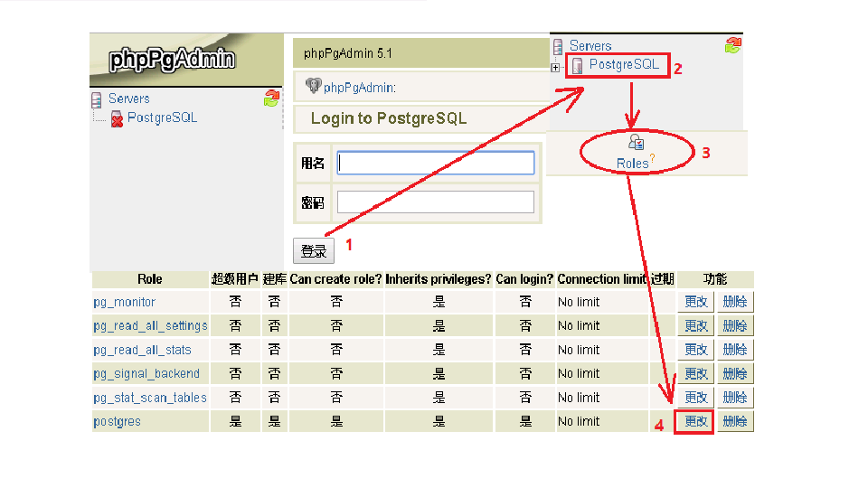Click the Connection limit column header
This screenshot has height=488, width=868.
pyautogui.click(x=602, y=279)
